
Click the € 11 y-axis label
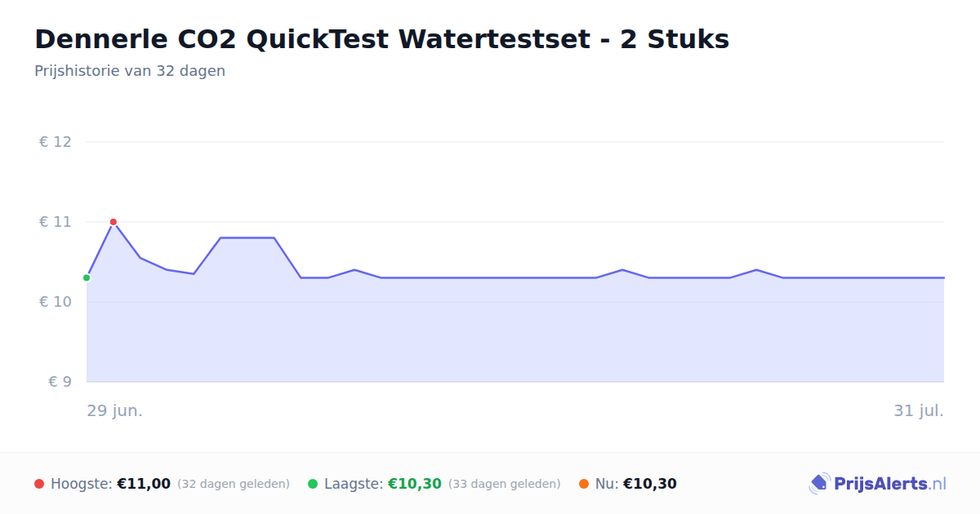point(56,222)
